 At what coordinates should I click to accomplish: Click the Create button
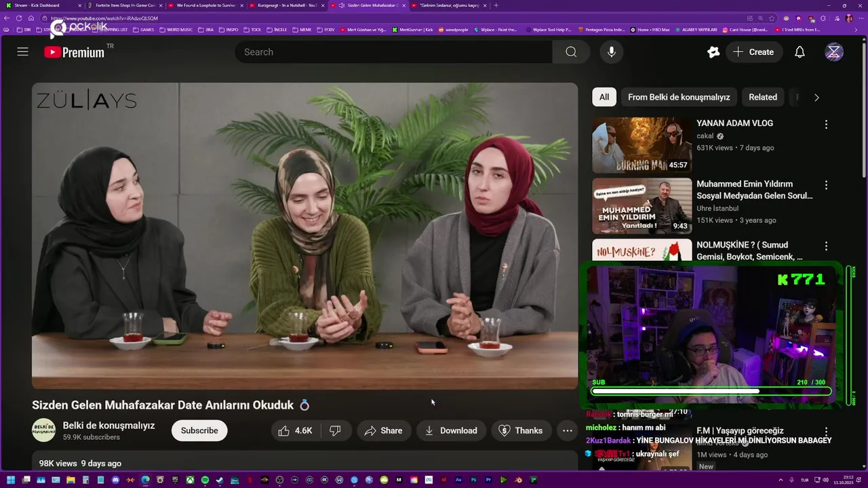tap(753, 52)
